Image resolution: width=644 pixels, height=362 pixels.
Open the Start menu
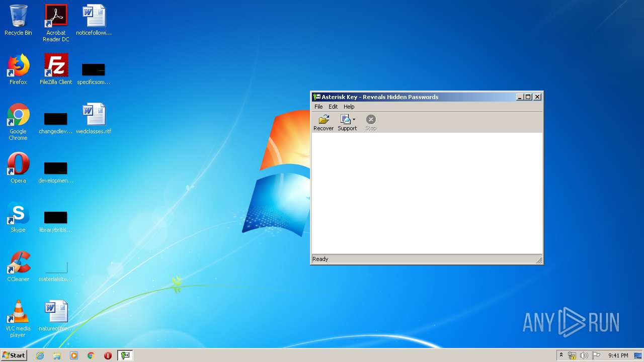14,355
